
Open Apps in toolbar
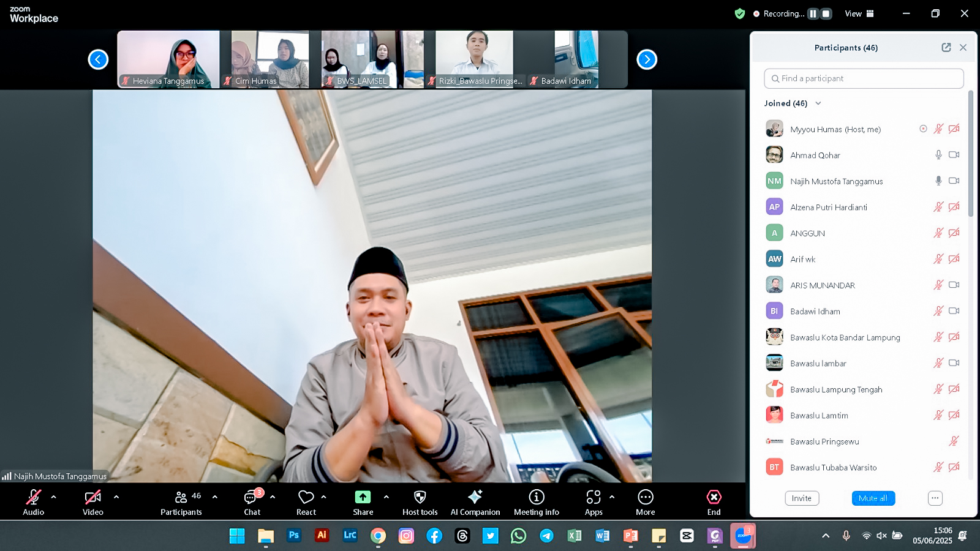[x=594, y=503]
